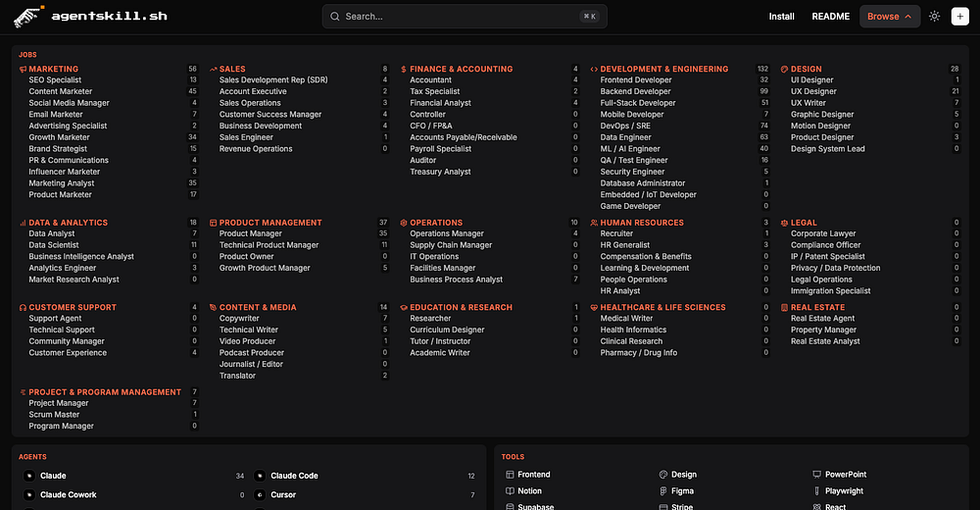The height and width of the screenshot is (510, 980).
Task: Click the Human Resources people icon
Action: (x=594, y=223)
